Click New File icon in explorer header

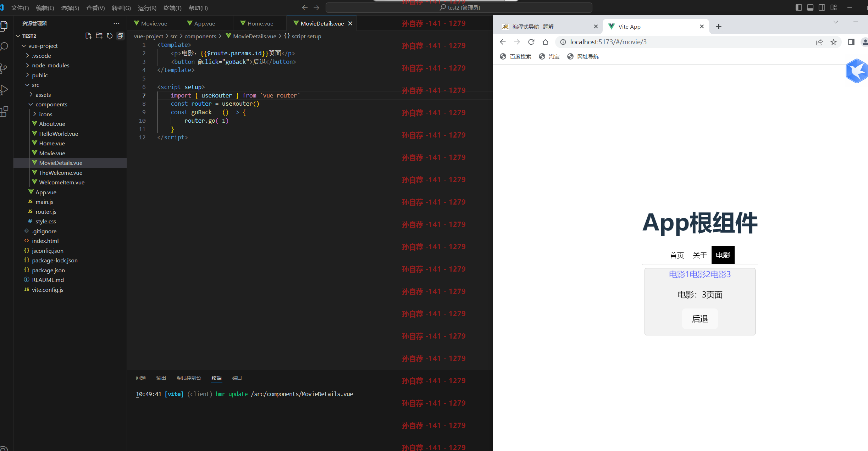(x=88, y=36)
